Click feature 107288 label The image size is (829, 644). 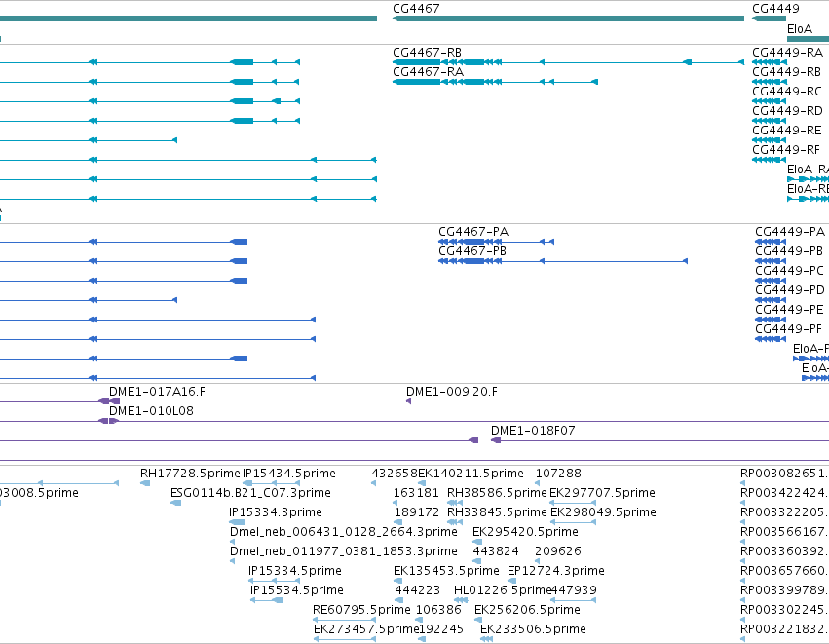pos(558,474)
